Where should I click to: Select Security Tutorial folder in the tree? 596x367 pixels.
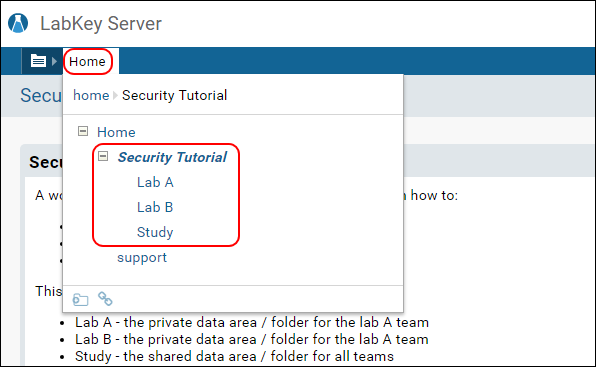(172, 157)
